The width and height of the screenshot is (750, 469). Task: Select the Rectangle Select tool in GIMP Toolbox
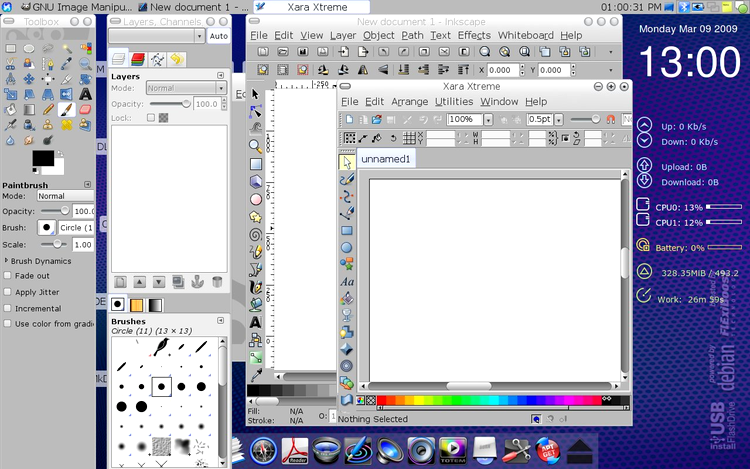coord(11,48)
